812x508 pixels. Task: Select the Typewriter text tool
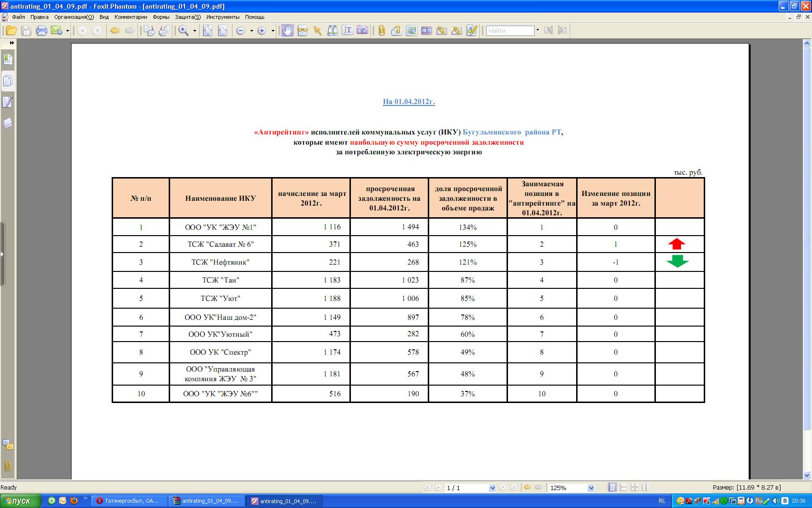point(348,31)
